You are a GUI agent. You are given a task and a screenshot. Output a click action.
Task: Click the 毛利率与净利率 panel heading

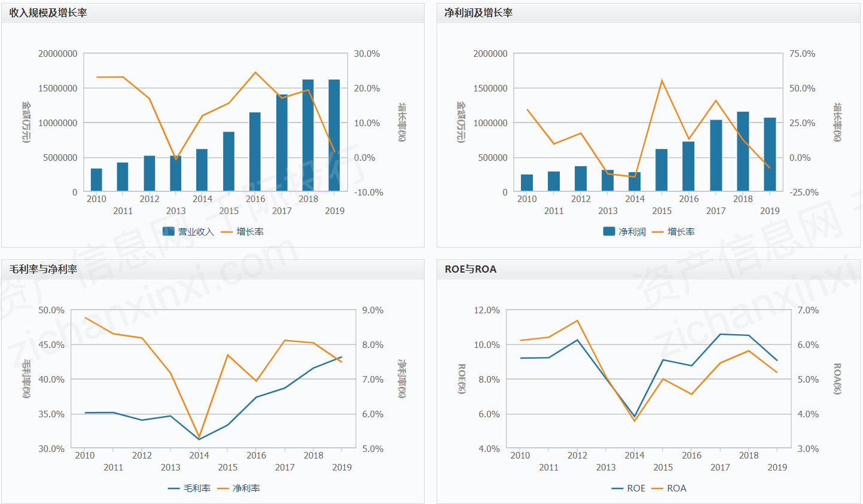pyautogui.click(x=44, y=269)
